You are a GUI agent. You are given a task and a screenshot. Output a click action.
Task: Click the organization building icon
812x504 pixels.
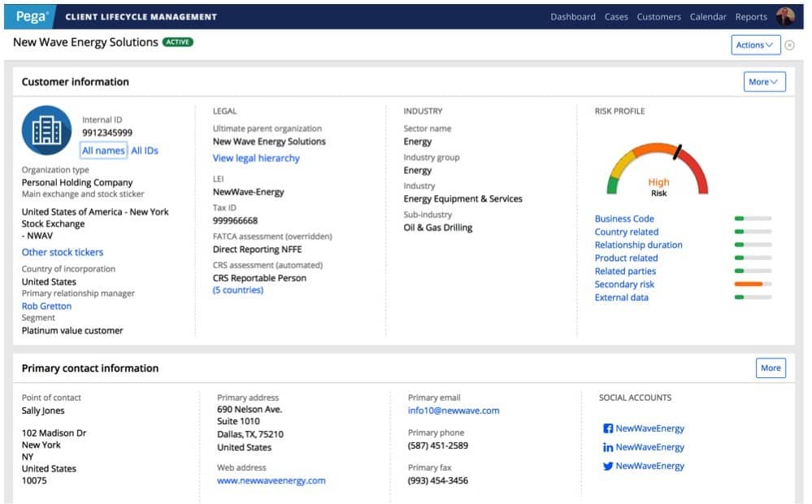point(46,131)
